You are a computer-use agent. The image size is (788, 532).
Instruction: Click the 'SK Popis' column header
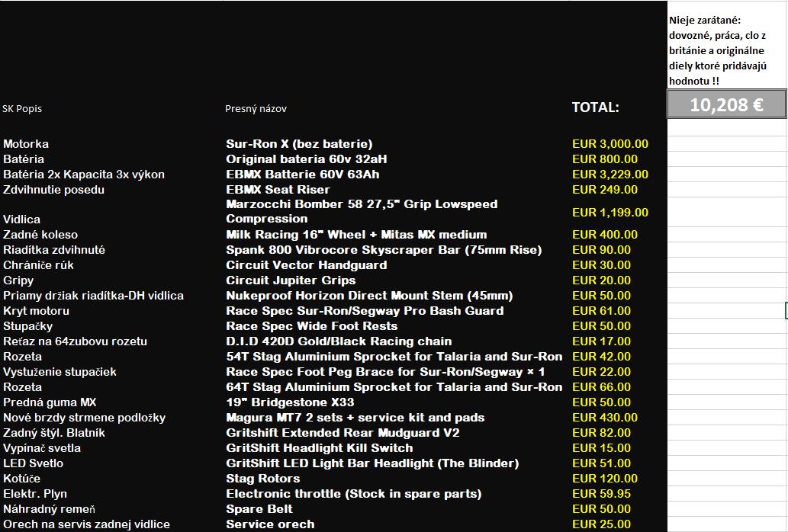[22, 108]
